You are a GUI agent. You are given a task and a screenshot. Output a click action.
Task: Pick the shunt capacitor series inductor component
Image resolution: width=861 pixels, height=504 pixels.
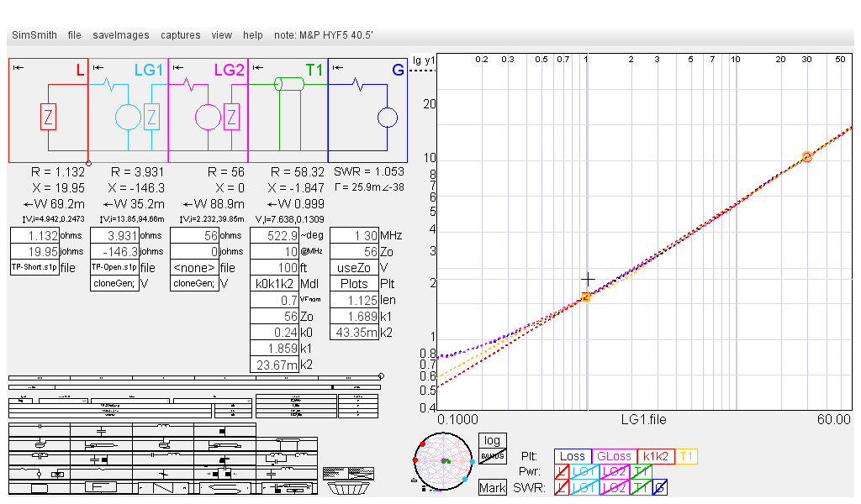pos(287,472)
